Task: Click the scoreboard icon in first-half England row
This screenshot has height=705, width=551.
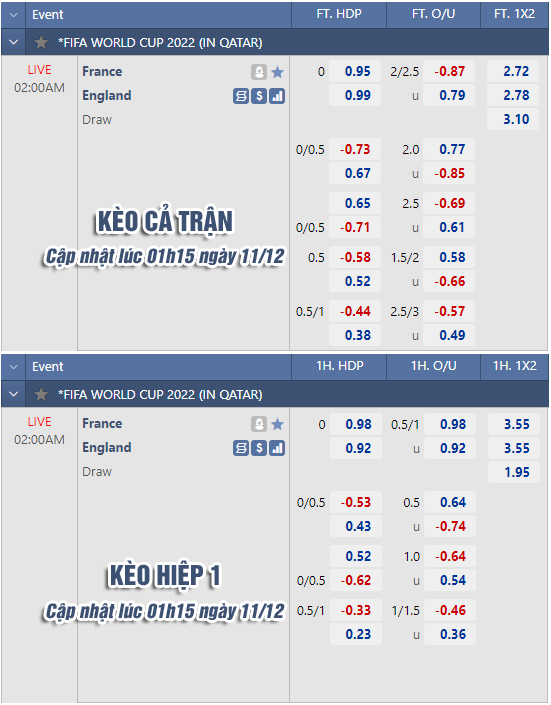Action: click(x=241, y=448)
